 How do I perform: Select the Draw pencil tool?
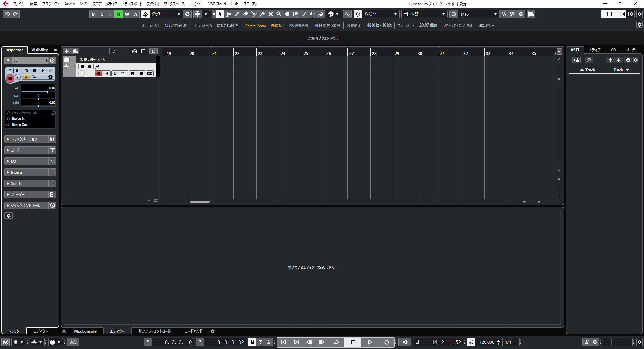pyautogui.click(x=237, y=14)
